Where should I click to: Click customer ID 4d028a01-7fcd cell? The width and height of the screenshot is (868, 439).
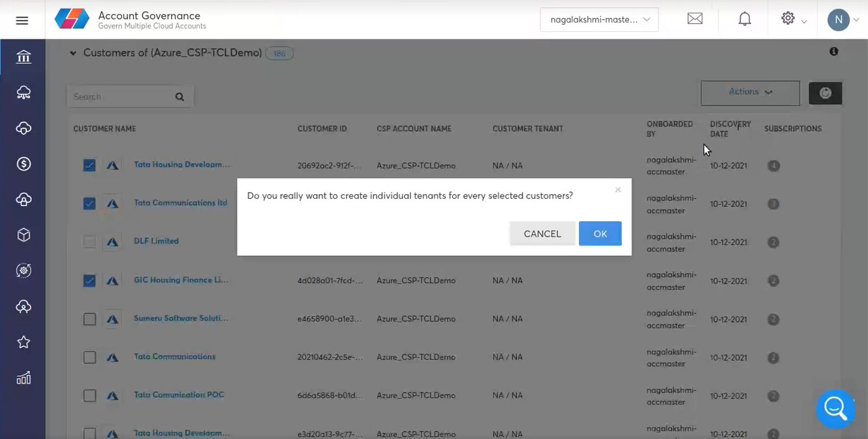[x=330, y=281]
